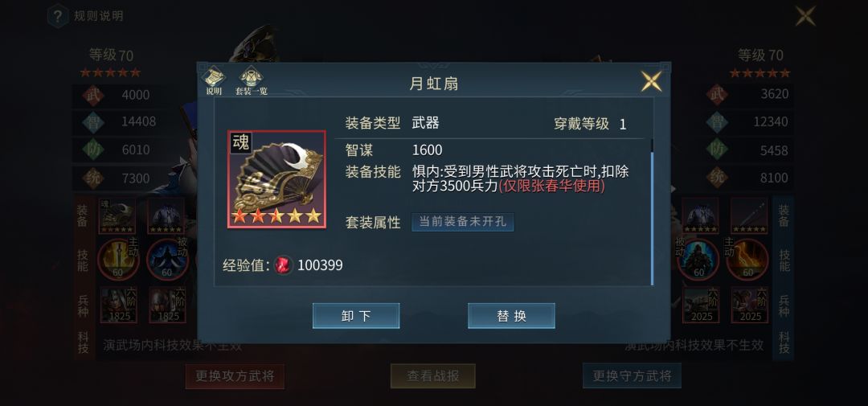
Task: Open the 说明 scroll icon
Action: pyautogui.click(x=214, y=81)
